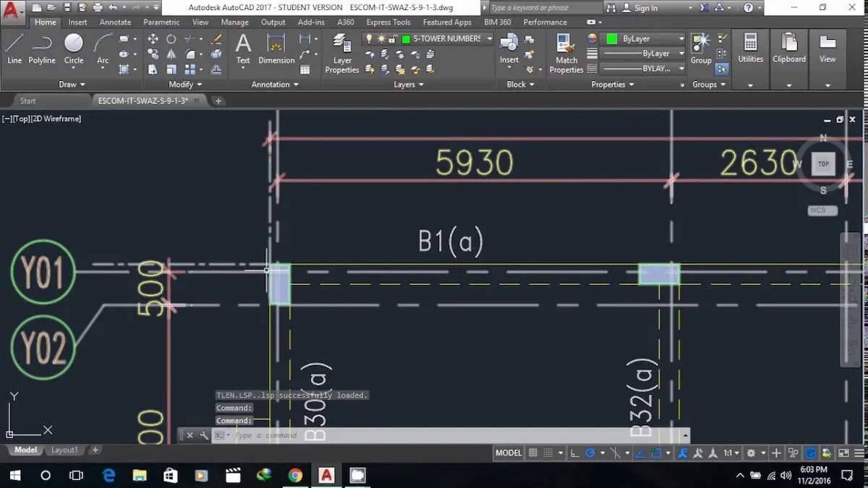Click TOP on the ViewCube
The image size is (868, 488).
[823, 163]
